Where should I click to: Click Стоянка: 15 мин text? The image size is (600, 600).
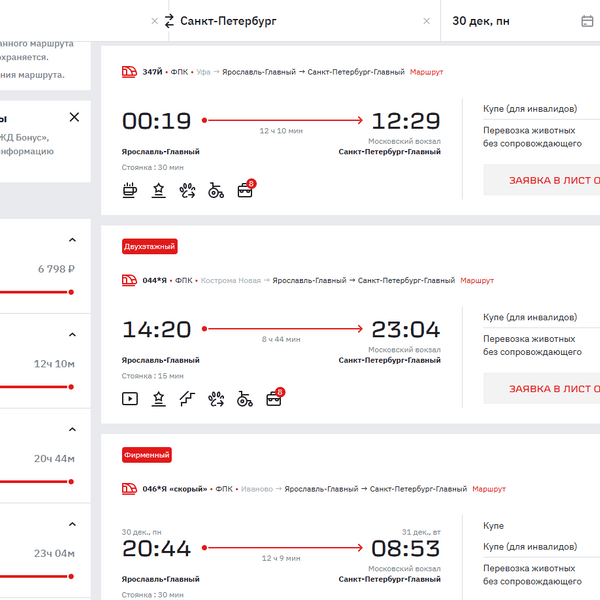153,376
